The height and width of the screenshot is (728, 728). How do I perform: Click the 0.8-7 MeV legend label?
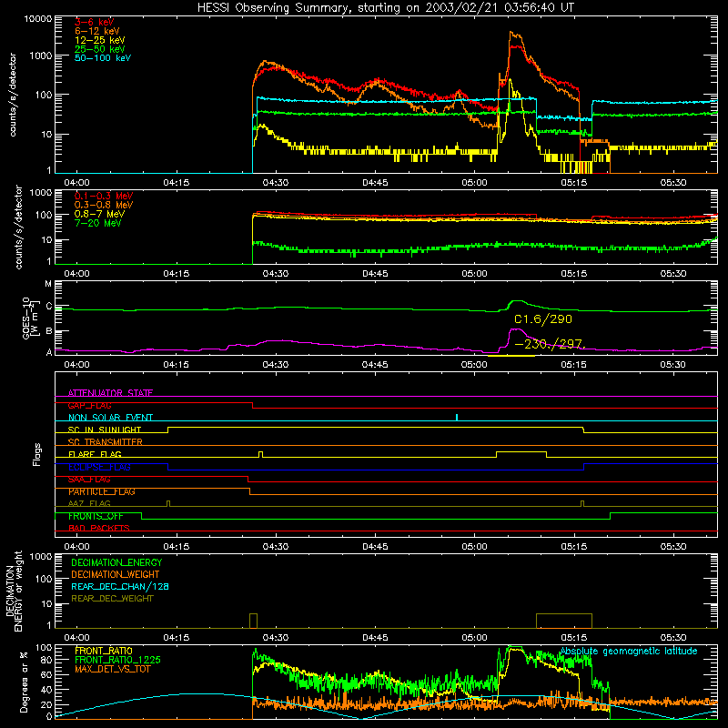coord(99,214)
